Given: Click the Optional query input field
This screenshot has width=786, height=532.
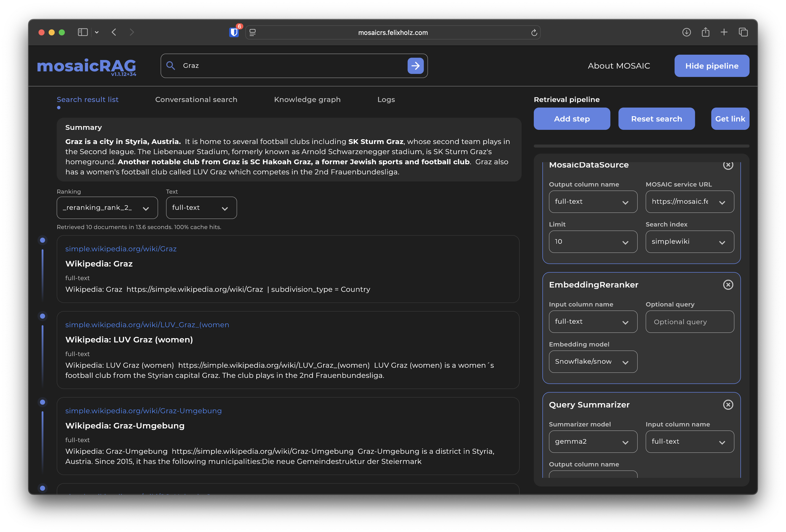Looking at the screenshot, I should click(689, 322).
